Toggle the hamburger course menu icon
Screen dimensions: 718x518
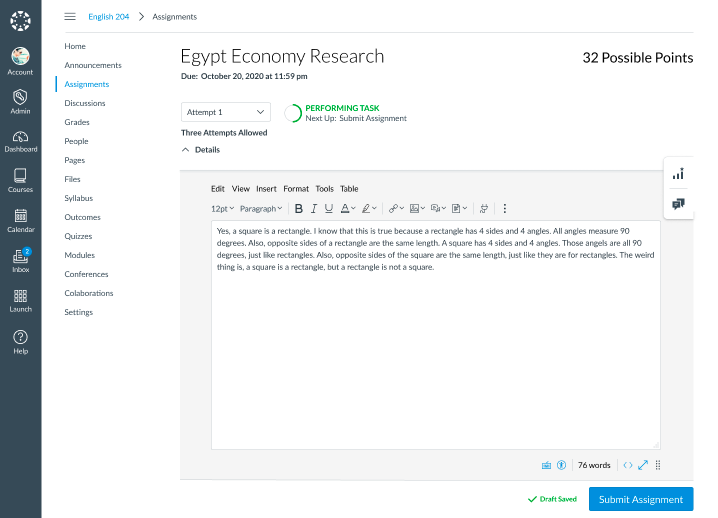click(70, 16)
